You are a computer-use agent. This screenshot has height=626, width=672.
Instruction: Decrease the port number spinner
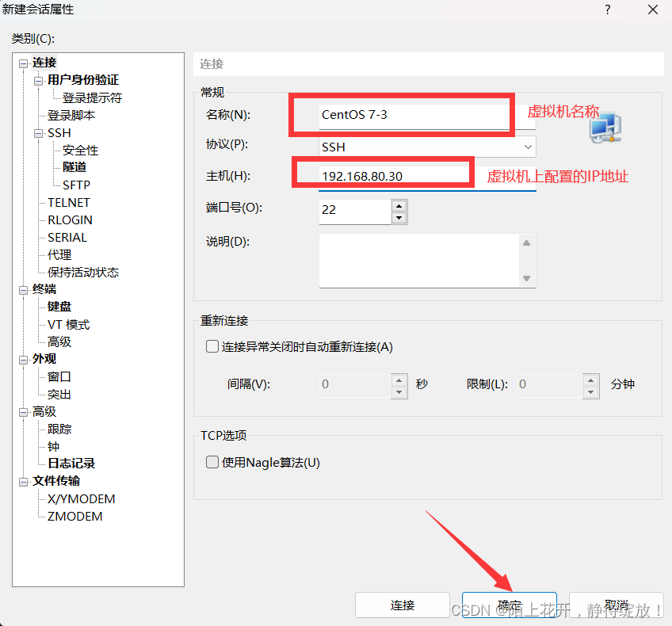(x=399, y=218)
